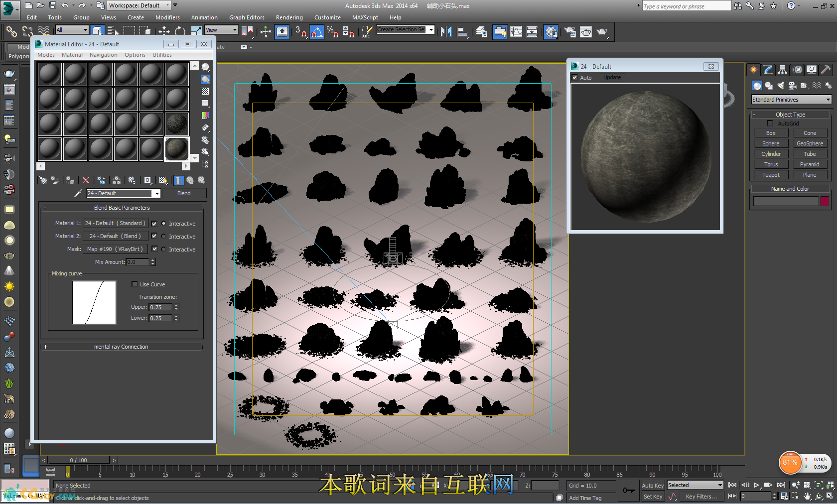837x504 pixels.
Task: Click the object Name input field
Action: [786, 201]
